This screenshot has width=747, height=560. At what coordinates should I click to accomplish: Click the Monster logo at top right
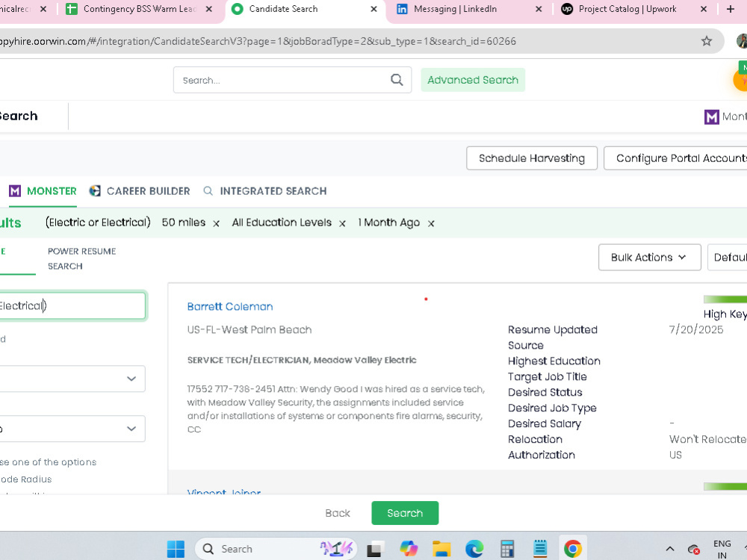[x=711, y=116]
